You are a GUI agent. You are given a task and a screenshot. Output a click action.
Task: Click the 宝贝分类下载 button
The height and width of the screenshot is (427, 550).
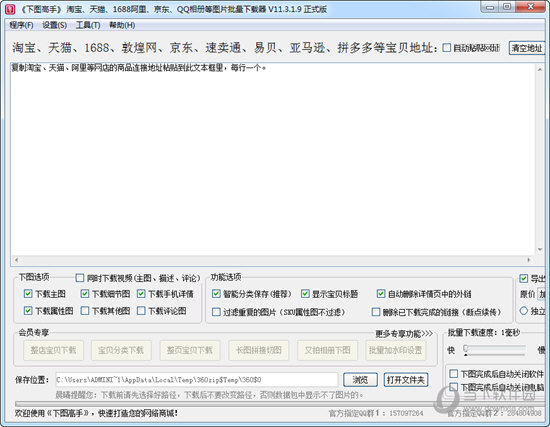coord(121,350)
